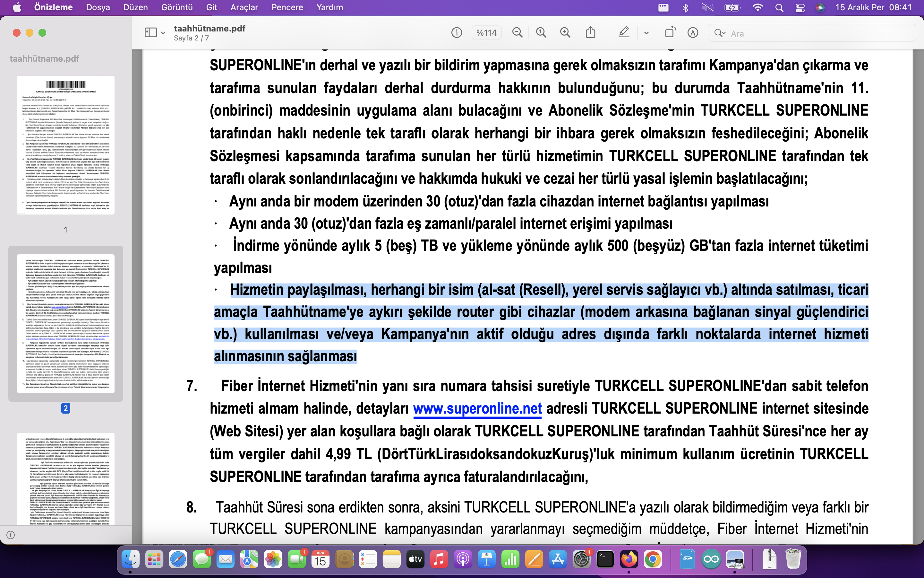Screen dimensions: 924x578
Task: Show the document inspector info icon
Action: click(456, 33)
